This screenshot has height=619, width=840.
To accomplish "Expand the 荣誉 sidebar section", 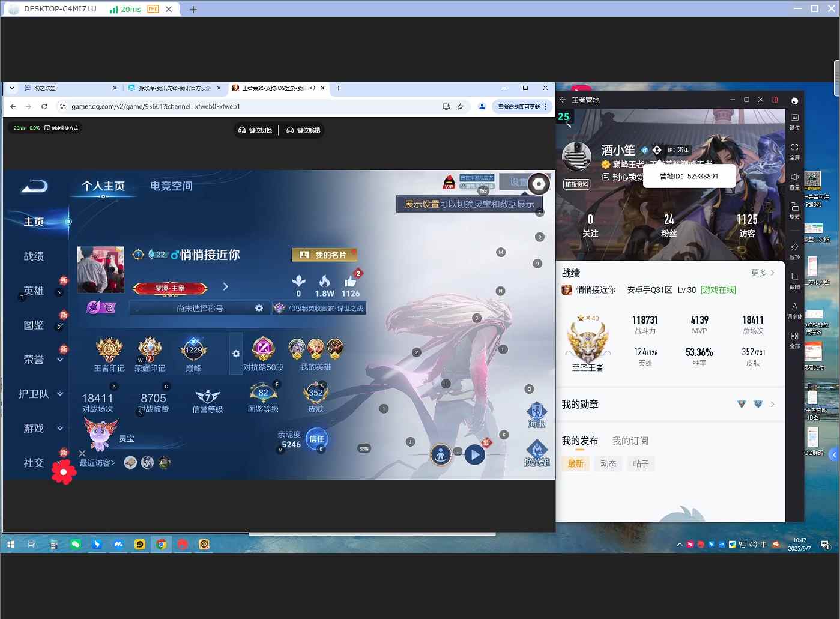I will pos(60,360).
